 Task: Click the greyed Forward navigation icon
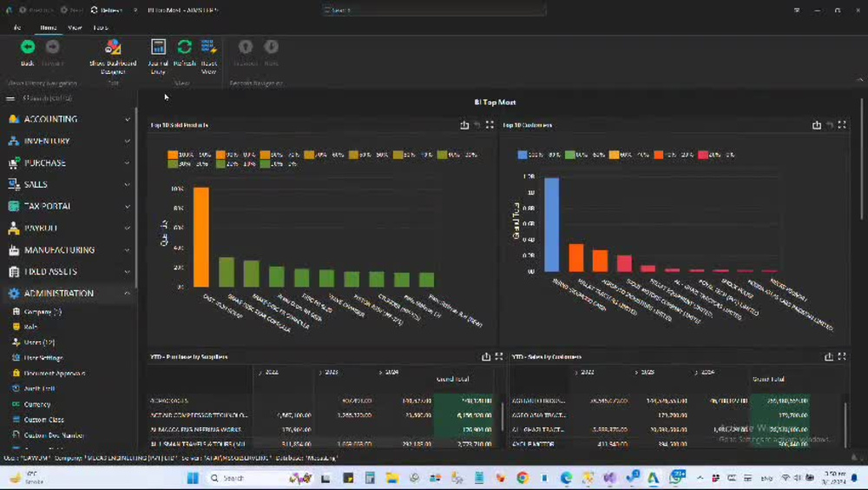pyautogui.click(x=53, y=47)
